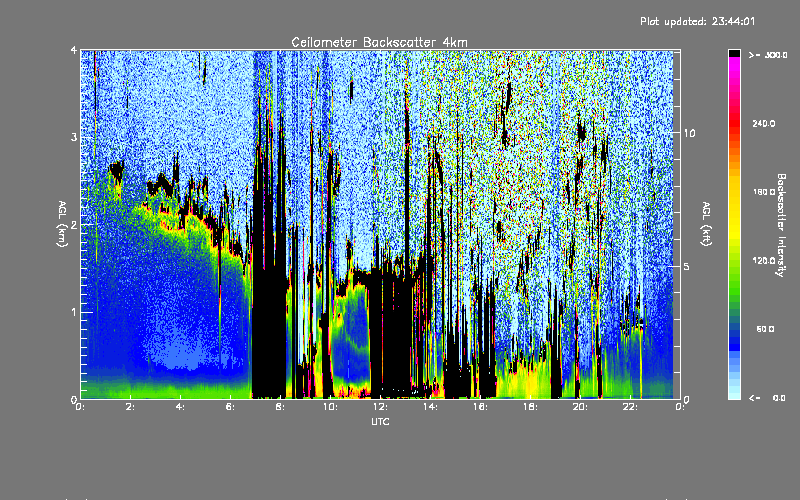Click inside the ceilometer backscatter plot
Image resolution: width=800 pixels, height=500 pixels.
(x=380, y=224)
